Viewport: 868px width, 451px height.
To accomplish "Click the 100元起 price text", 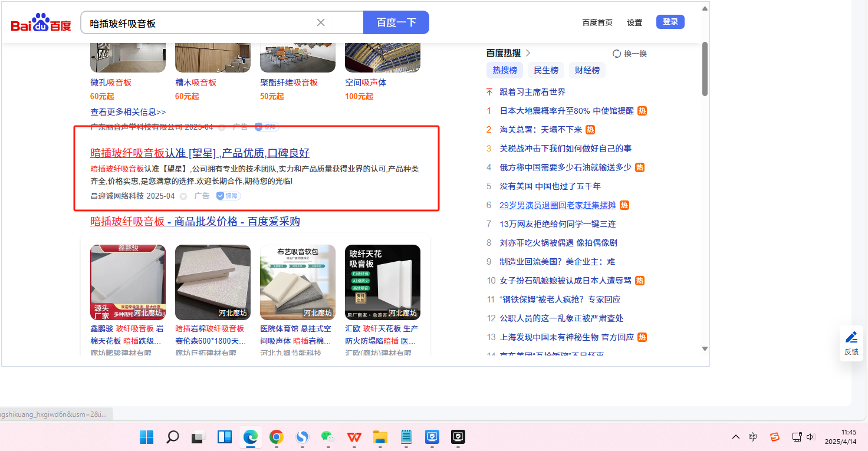I will pos(359,97).
